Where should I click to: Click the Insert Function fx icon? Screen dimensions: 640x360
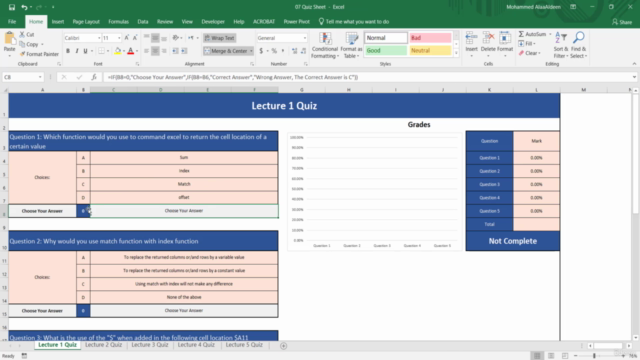point(94,77)
